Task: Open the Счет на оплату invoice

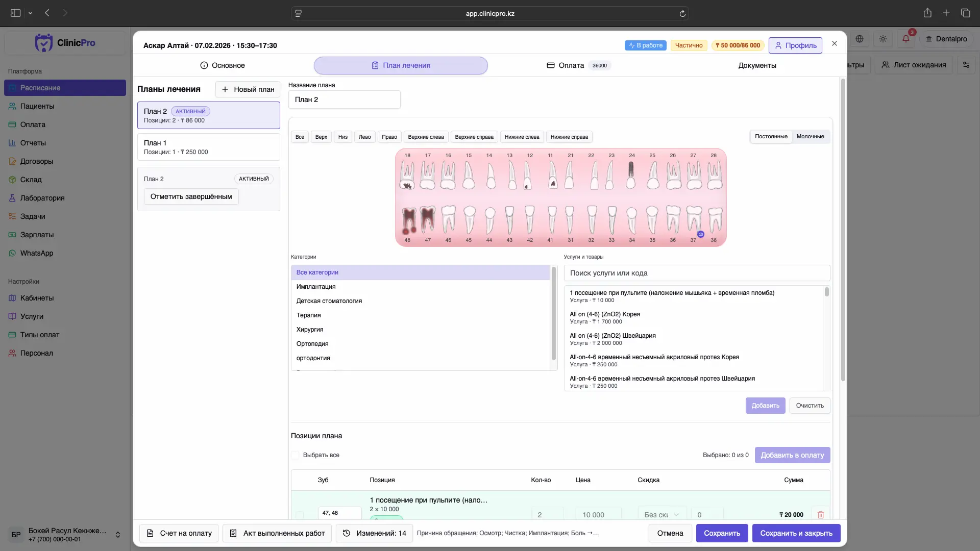Action: pyautogui.click(x=179, y=533)
